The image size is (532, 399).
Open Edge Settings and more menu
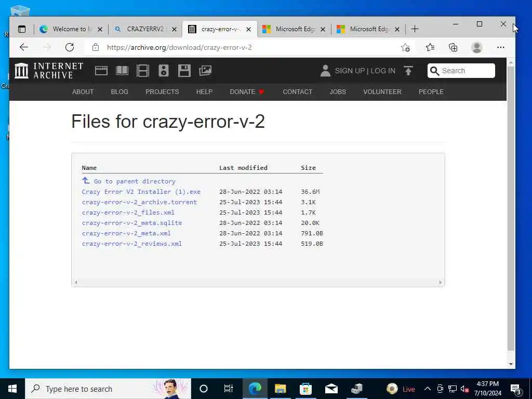(x=501, y=47)
